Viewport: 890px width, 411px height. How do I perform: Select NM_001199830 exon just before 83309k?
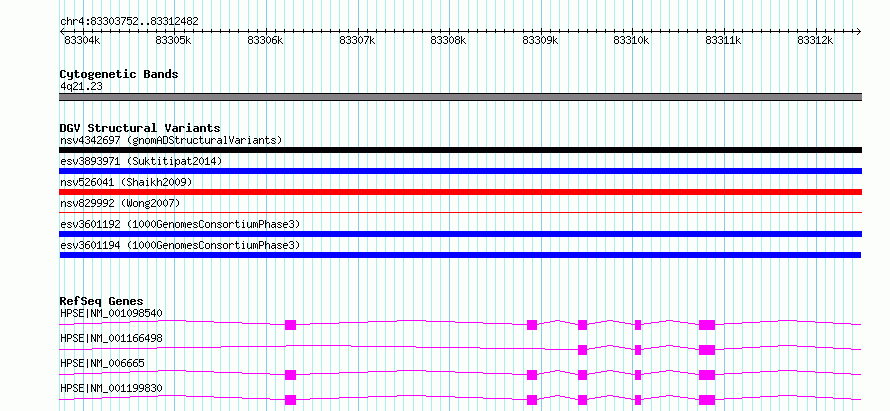[x=532, y=400]
